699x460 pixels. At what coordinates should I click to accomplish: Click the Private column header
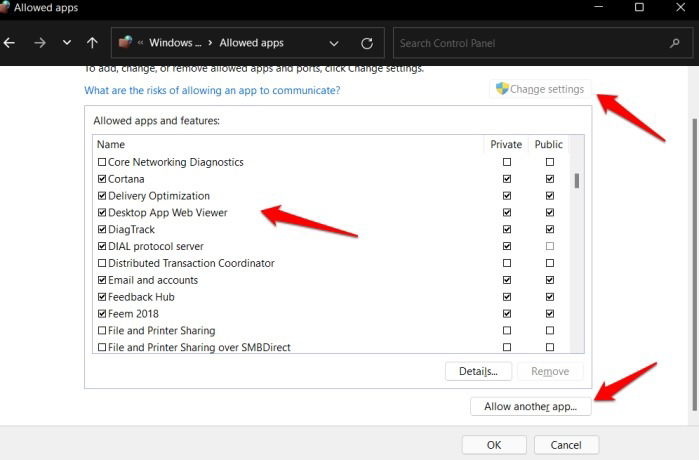pyautogui.click(x=506, y=144)
